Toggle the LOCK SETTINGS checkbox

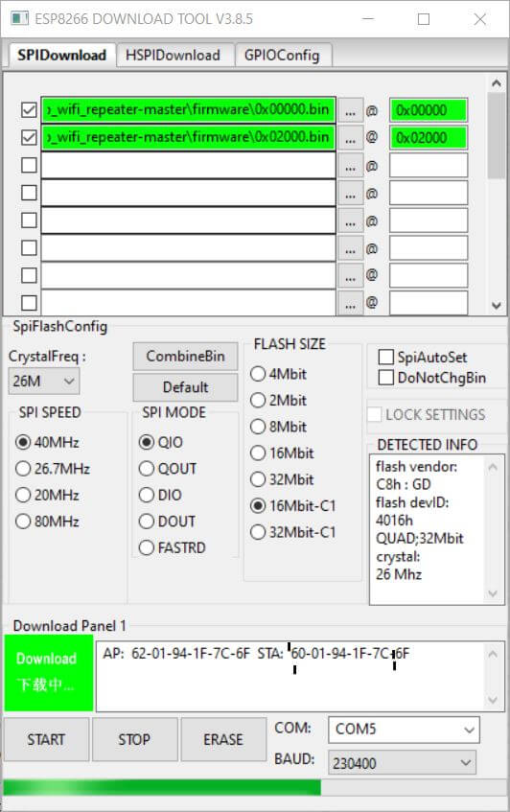tap(374, 414)
